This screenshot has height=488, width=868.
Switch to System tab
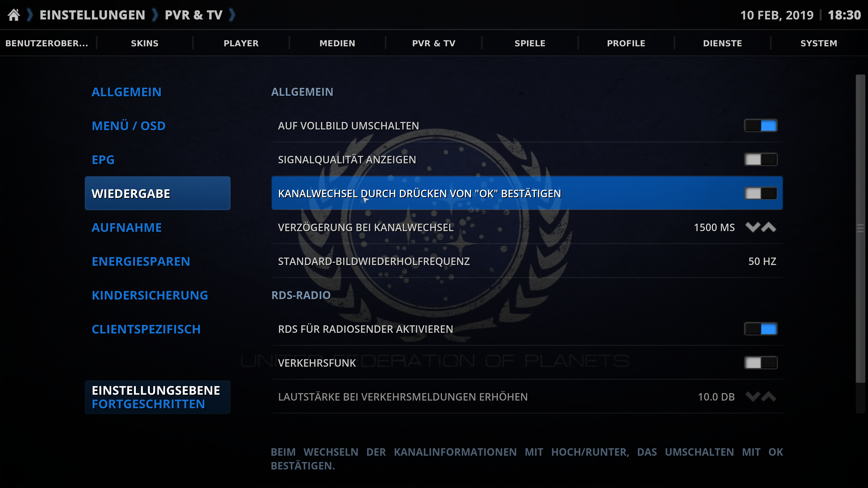click(819, 43)
